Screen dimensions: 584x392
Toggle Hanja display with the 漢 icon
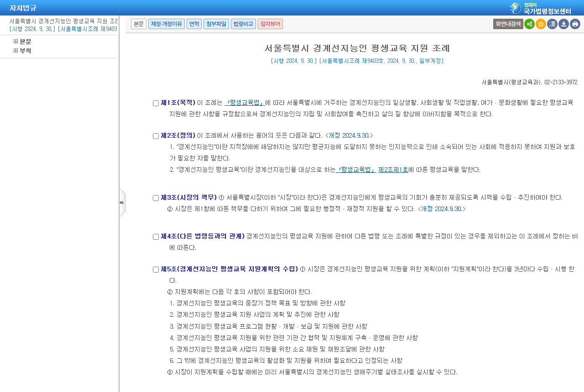552,24
